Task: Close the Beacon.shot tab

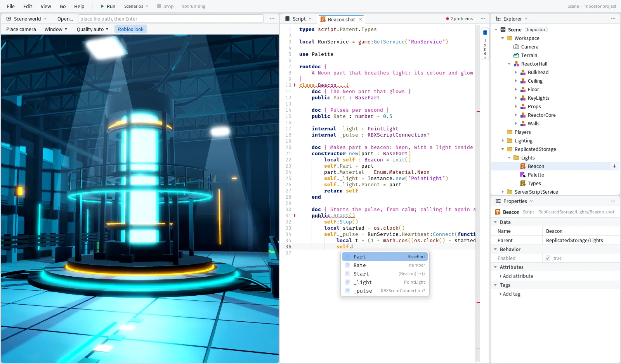Action: tap(361, 19)
